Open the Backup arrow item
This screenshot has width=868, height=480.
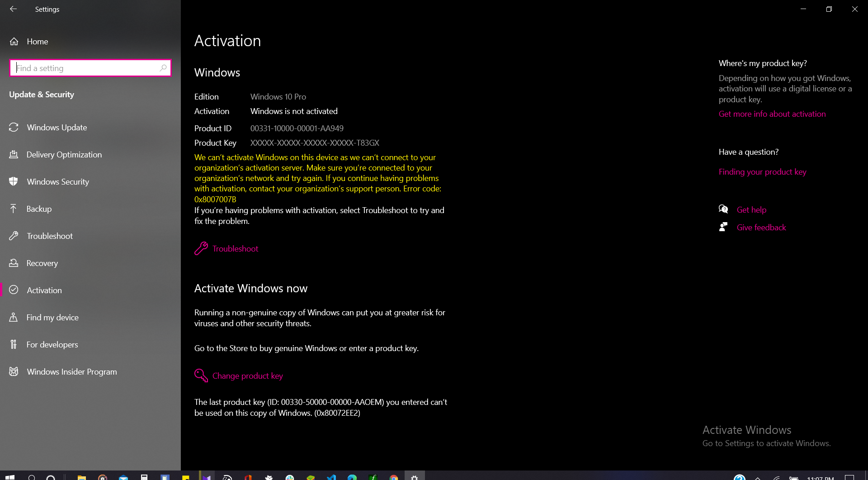tap(90, 209)
